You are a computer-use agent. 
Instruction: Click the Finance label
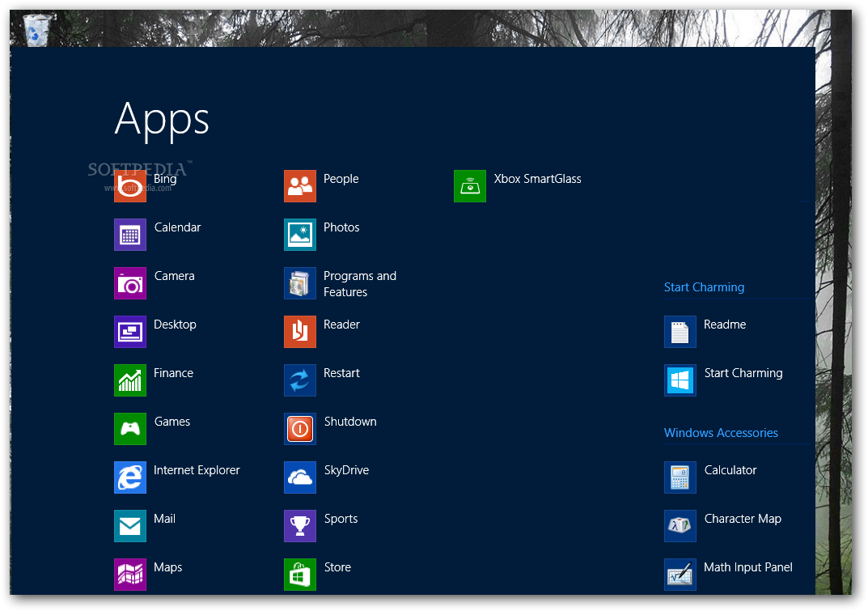pyautogui.click(x=173, y=373)
